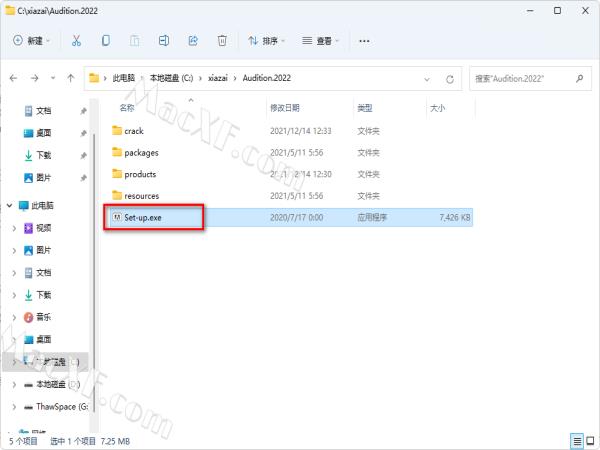This screenshot has height=450, width=600.
Task: Open the 排序 (Sort) dropdown menu
Action: point(267,41)
